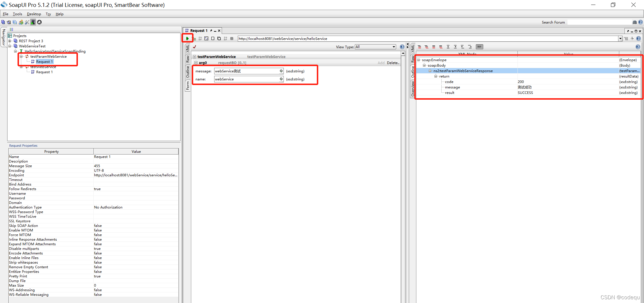Collapse the arg0 form section
This screenshot has width=644, height=303.
[x=196, y=63]
